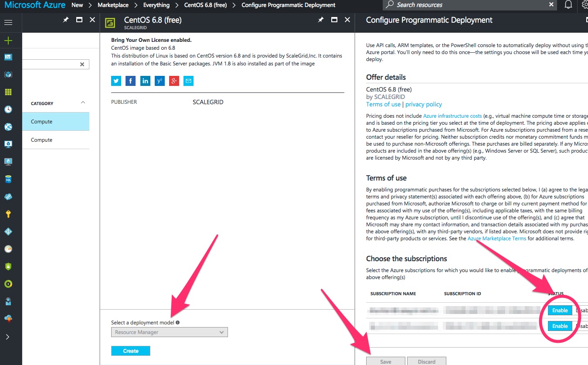Screen dimensions: 588x365
Task: Open Azure Active Directory diamond icon
Action: 8,232
